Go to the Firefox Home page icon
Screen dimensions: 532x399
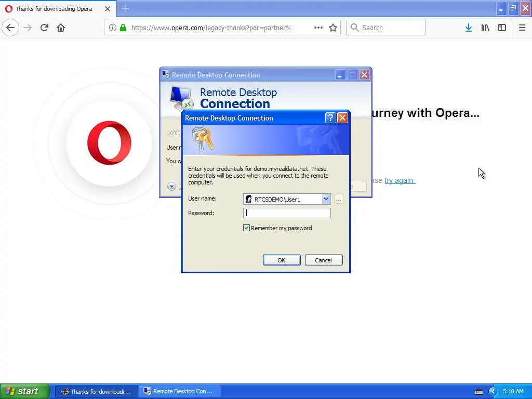(61, 28)
